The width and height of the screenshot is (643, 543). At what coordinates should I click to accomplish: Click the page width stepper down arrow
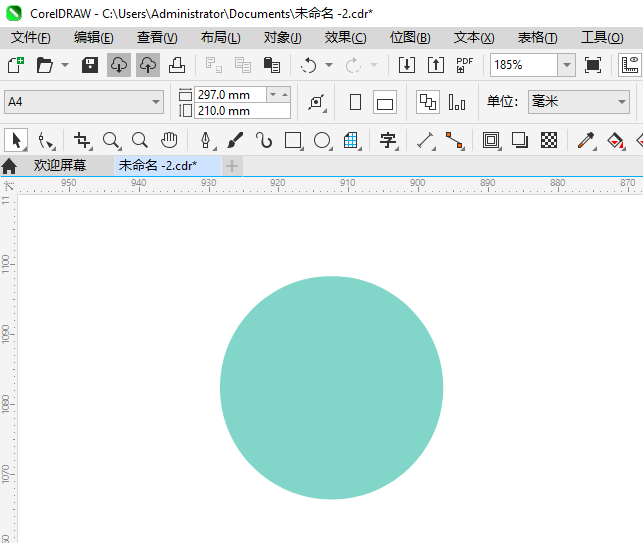click(273, 94)
